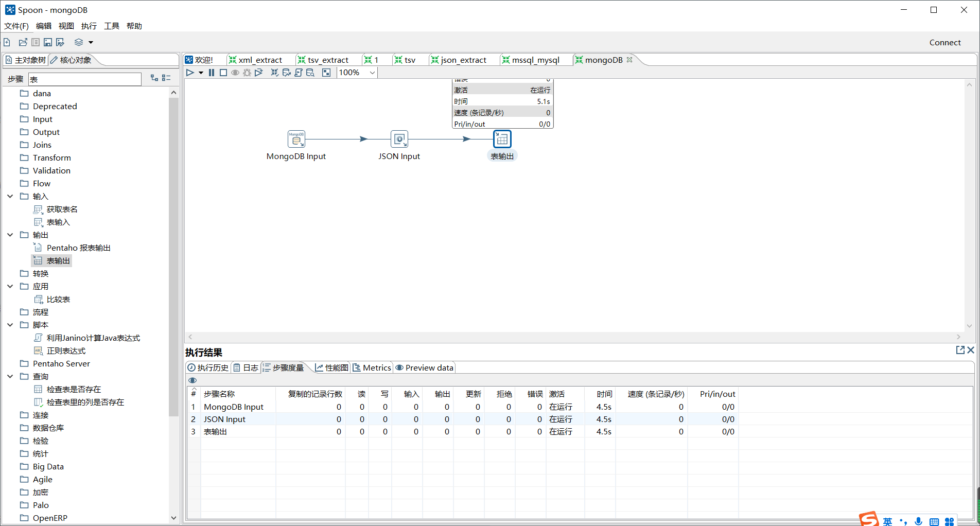Select 正则表达式 in the steps tree

pyautogui.click(x=66, y=350)
